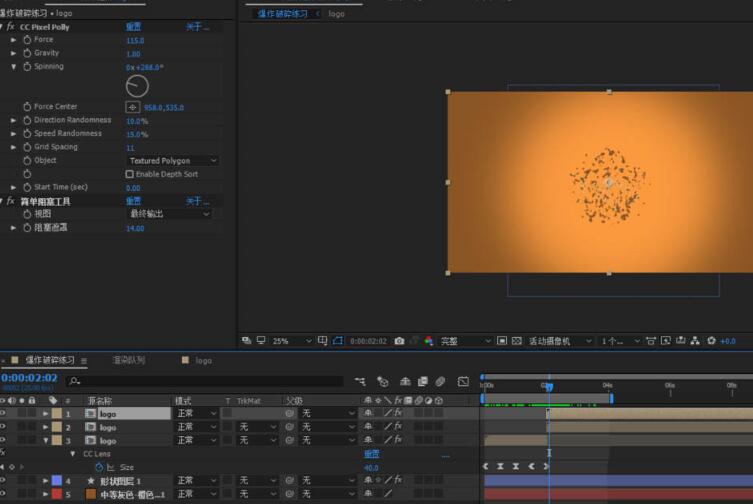Click the show channel RGB color icon
Viewport: 753px width, 504px height.
tap(429, 341)
